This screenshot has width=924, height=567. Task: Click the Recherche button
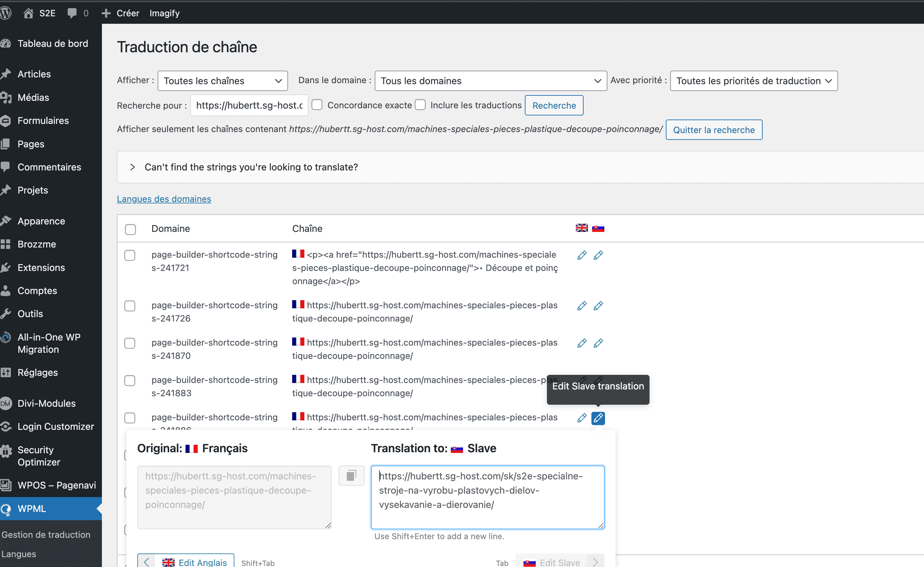[x=554, y=105]
